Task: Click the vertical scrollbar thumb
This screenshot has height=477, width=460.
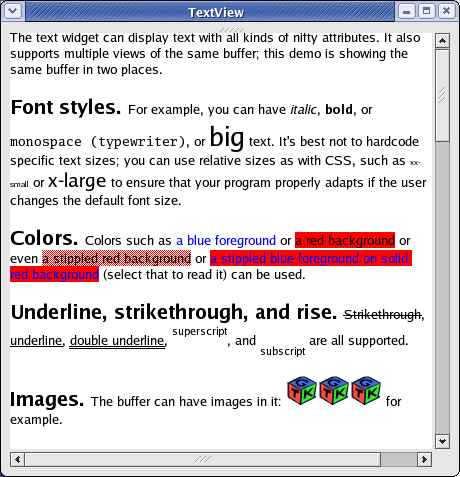Action: [x=442, y=96]
